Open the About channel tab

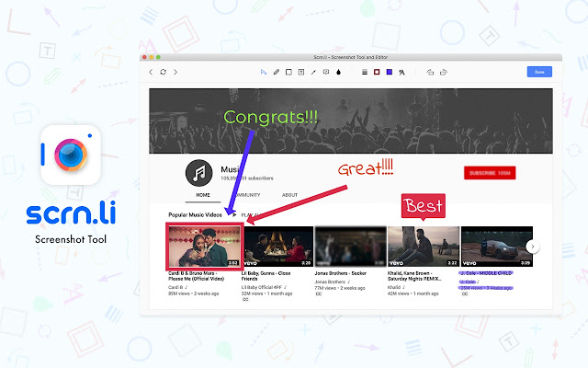(289, 195)
